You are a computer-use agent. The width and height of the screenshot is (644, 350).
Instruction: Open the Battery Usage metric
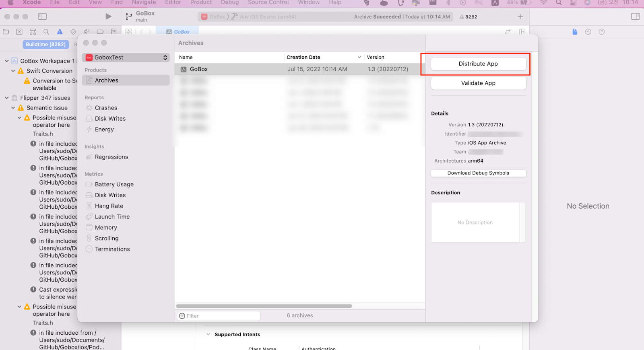click(114, 184)
